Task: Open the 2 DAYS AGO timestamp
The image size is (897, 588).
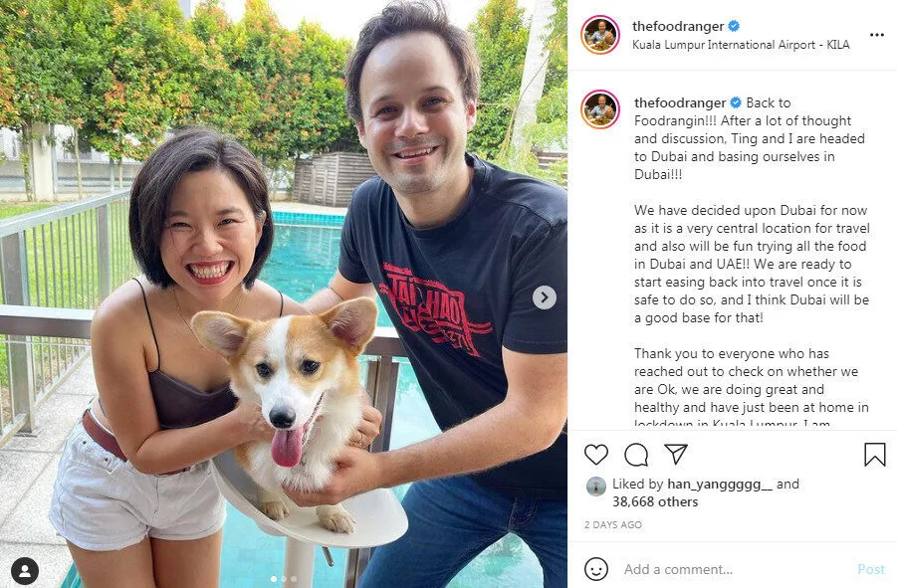Action: [x=612, y=524]
